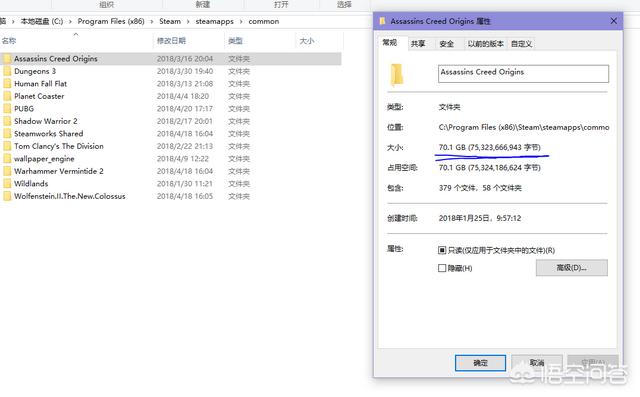
Task: Select the Warhammer Vermintide 2 folder icon
Action: [x=7, y=171]
